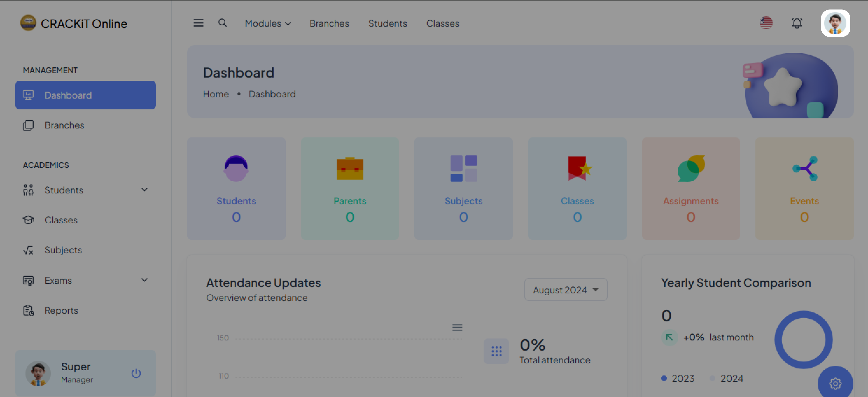Click the Home breadcrumb link
The width and height of the screenshot is (868, 397).
pyautogui.click(x=216, y=94)
